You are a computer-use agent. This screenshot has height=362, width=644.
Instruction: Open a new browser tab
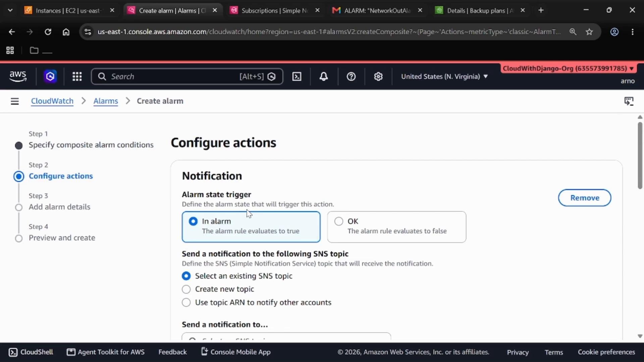pos(541,10)
